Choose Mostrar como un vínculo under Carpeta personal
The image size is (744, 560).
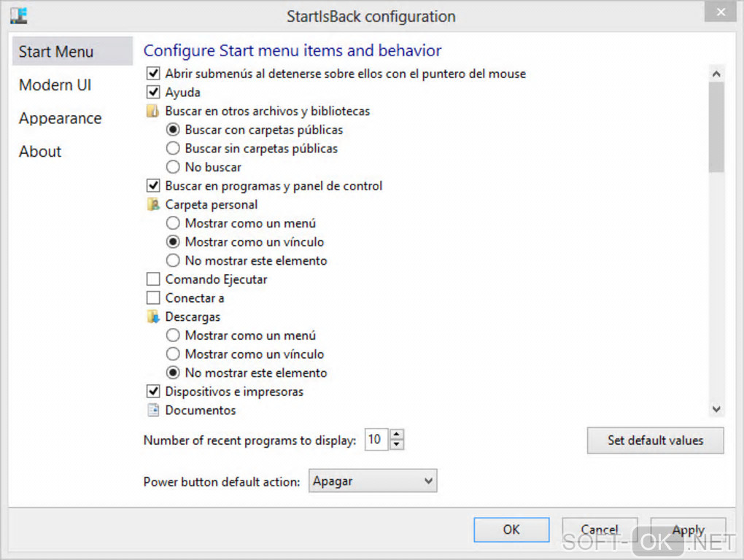click(173, 242)
